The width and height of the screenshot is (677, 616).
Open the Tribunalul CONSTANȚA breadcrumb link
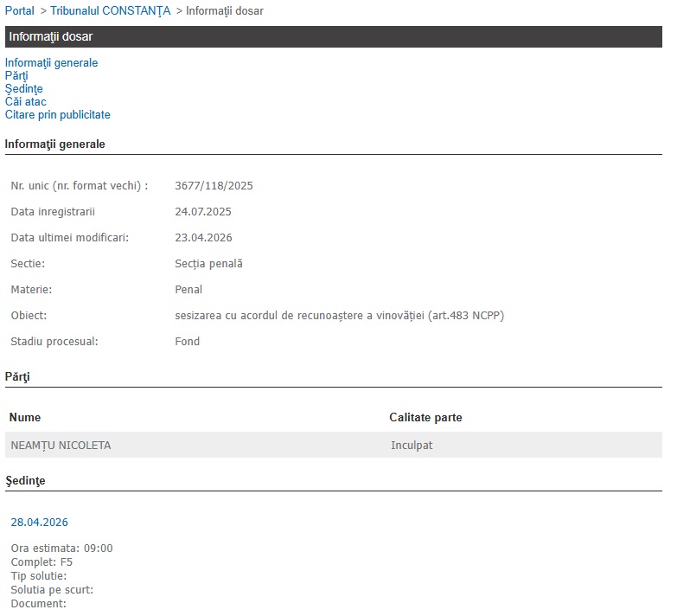point(110,11)
